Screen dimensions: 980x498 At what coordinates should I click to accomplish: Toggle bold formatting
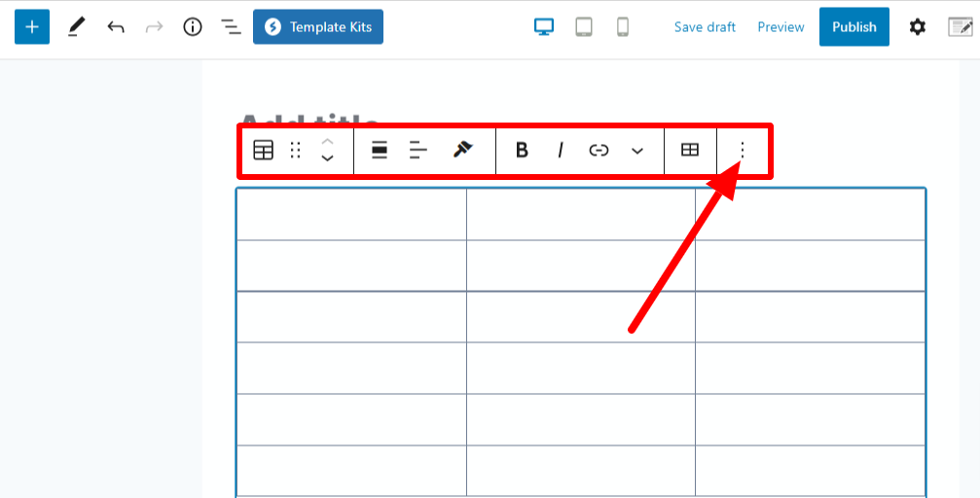[522, 150]
